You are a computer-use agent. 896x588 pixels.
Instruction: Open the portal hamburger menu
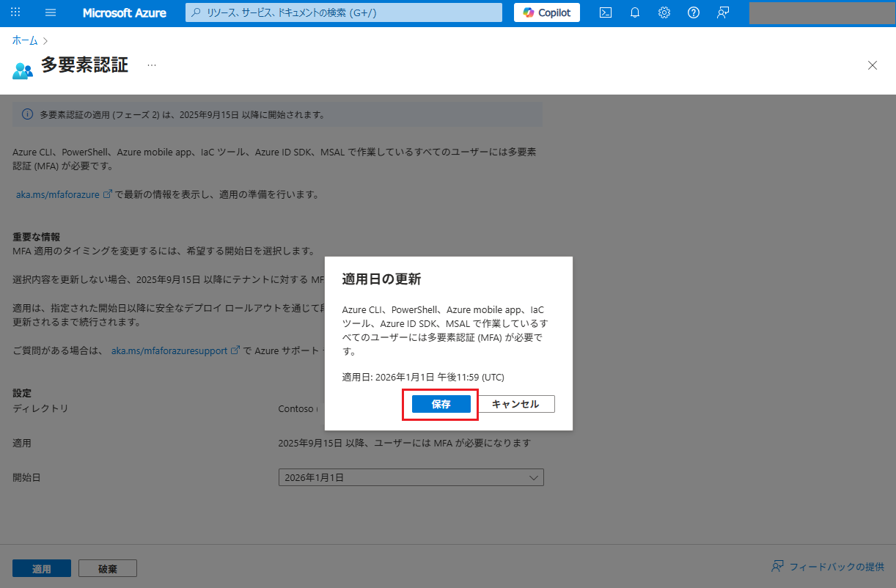(50, 12)
